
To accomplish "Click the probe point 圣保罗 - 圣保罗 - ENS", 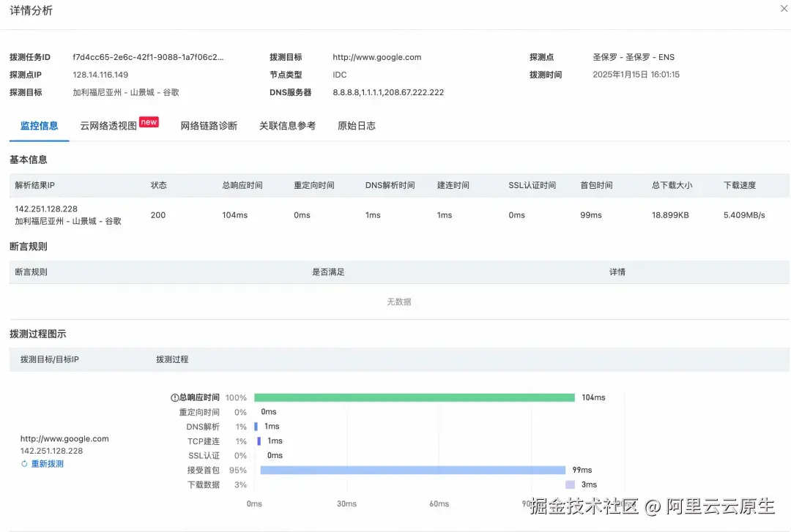I will [634, 57].
